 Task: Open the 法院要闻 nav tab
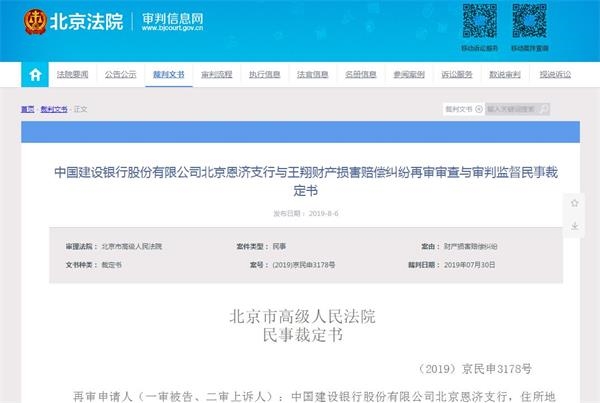(72, 74)
